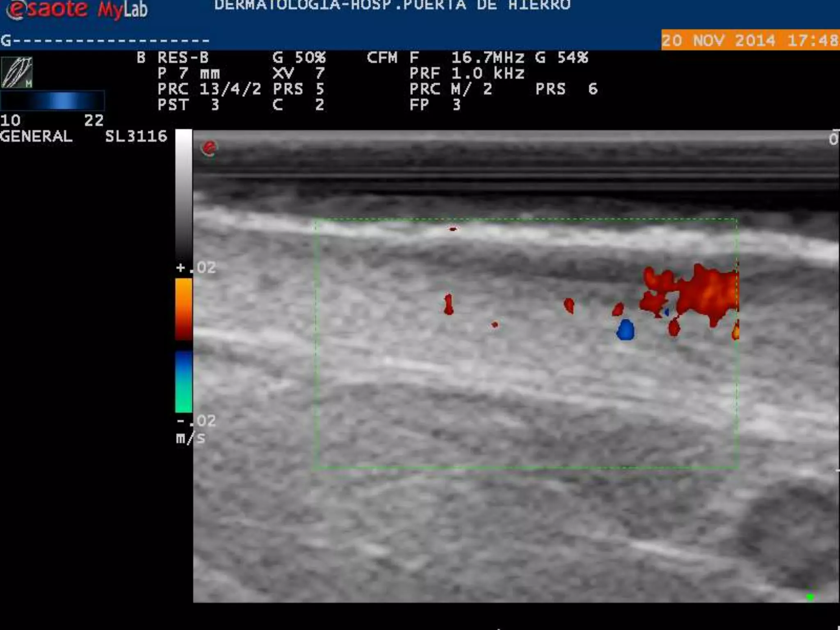
Task: Click the GENERAL preset label
Action: (36, 136)
